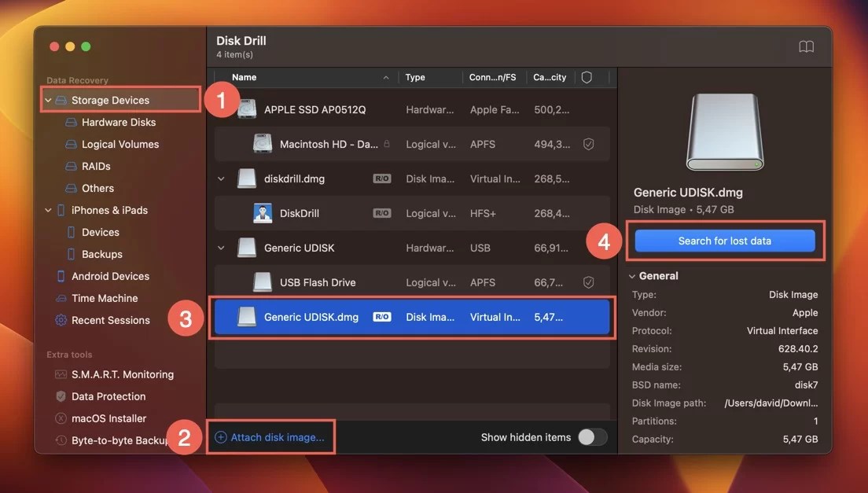The height and width of the screenshot is (493, 868).
Task: Click Search for lost data
Action: click(x=724, y=241)
